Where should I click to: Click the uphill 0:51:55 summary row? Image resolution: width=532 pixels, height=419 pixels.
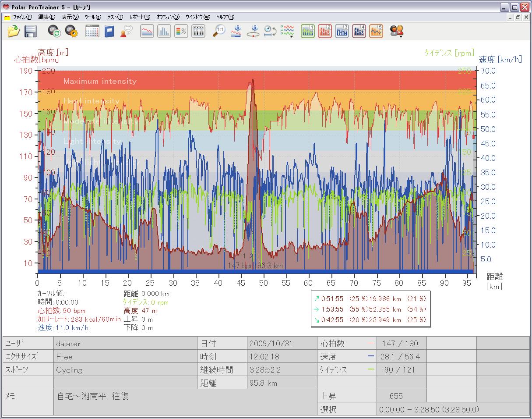(370, 298)
